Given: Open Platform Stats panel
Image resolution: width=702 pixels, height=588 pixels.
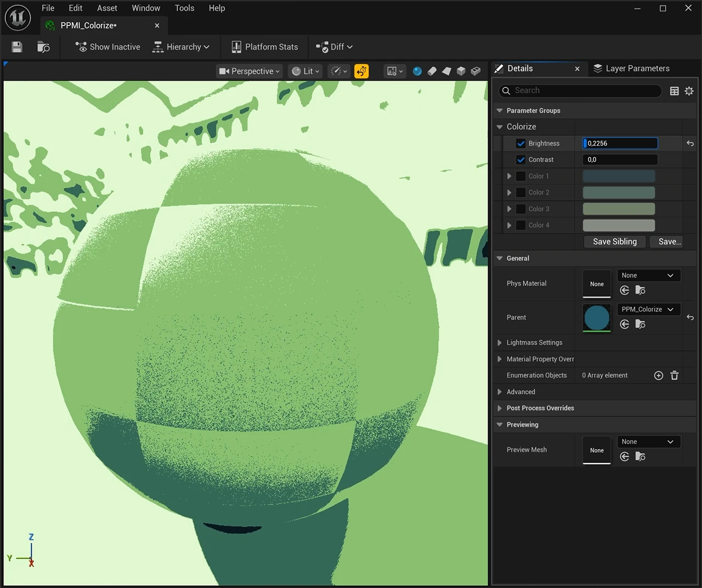Looking at the screenshot, I should coord(265,47).
